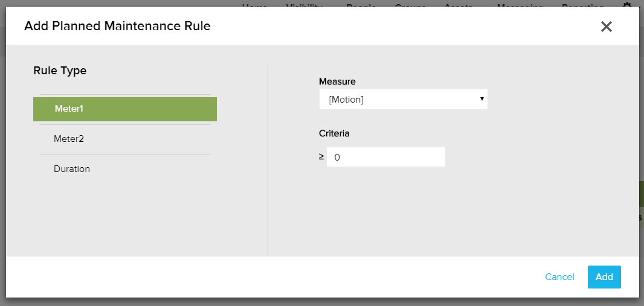
Task: Click the greater-than-or-equal criteria symbol
Action: (x=321, y=157)
